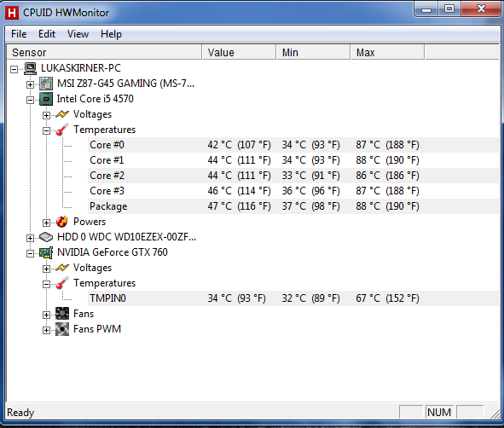Select the HDD 0 WDC WD10EZEX label
Viewport: 504px width, 428px height.
tap(126, 237)
